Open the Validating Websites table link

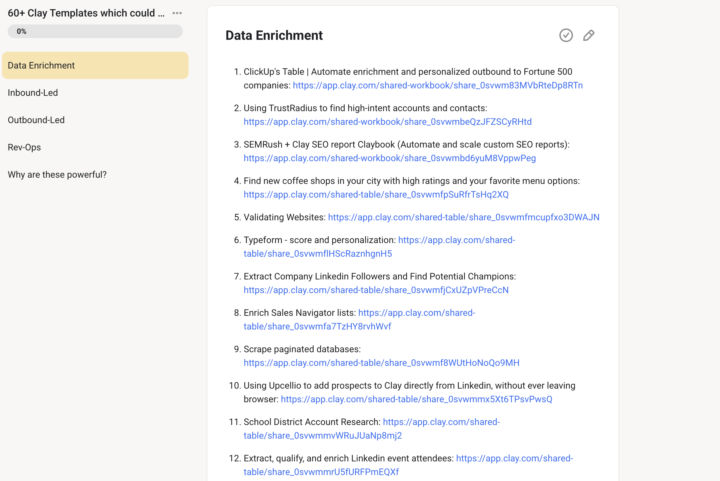click(x=464, y=217)
